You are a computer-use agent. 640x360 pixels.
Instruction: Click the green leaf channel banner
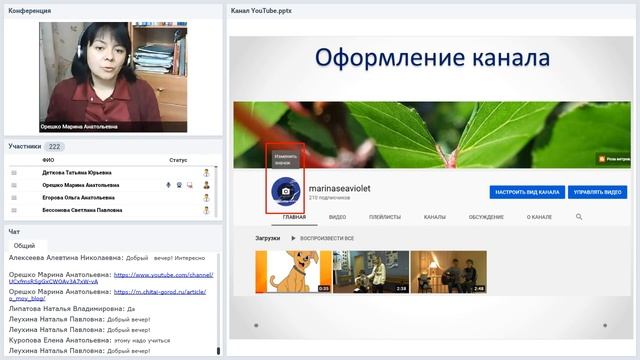click(432, 135)
